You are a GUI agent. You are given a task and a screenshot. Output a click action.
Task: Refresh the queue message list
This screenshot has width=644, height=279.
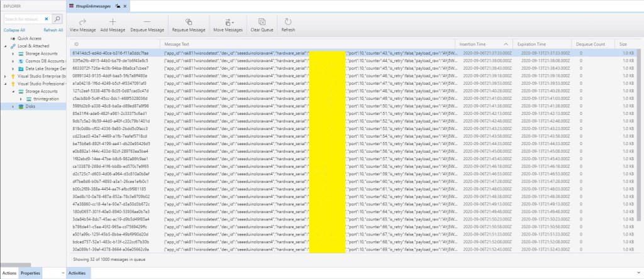click(x=288, y=21)
